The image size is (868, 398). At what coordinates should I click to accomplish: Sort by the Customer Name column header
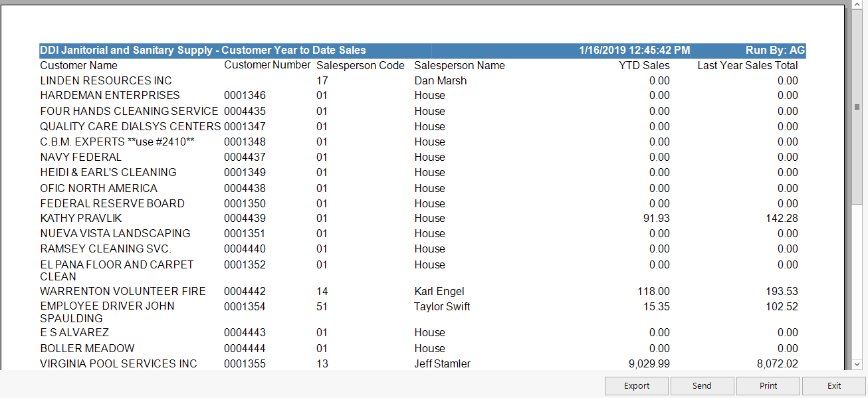(78, 65)
